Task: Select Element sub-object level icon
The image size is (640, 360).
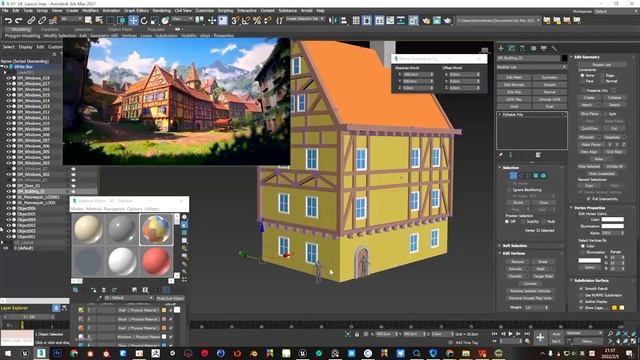Action: [543, 176]
